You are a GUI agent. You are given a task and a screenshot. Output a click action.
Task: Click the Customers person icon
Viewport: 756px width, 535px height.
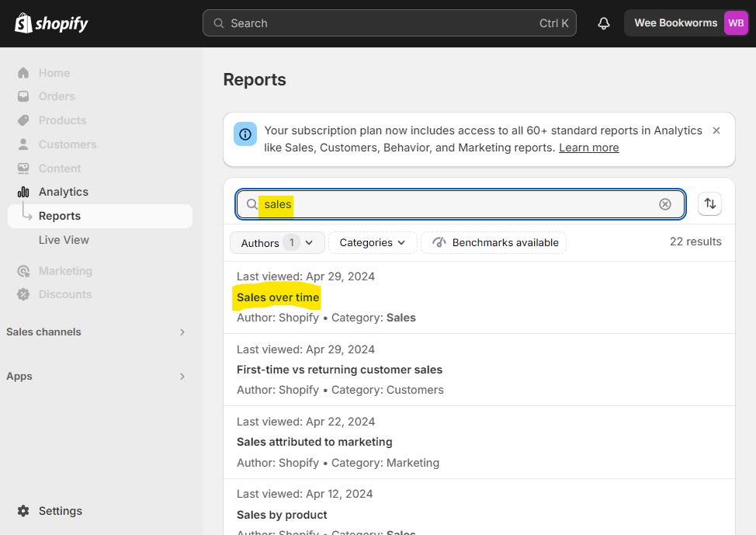23,144
